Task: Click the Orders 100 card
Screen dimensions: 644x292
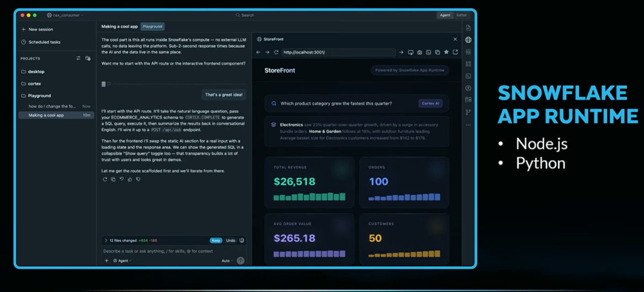Action: tap(404, 183)
